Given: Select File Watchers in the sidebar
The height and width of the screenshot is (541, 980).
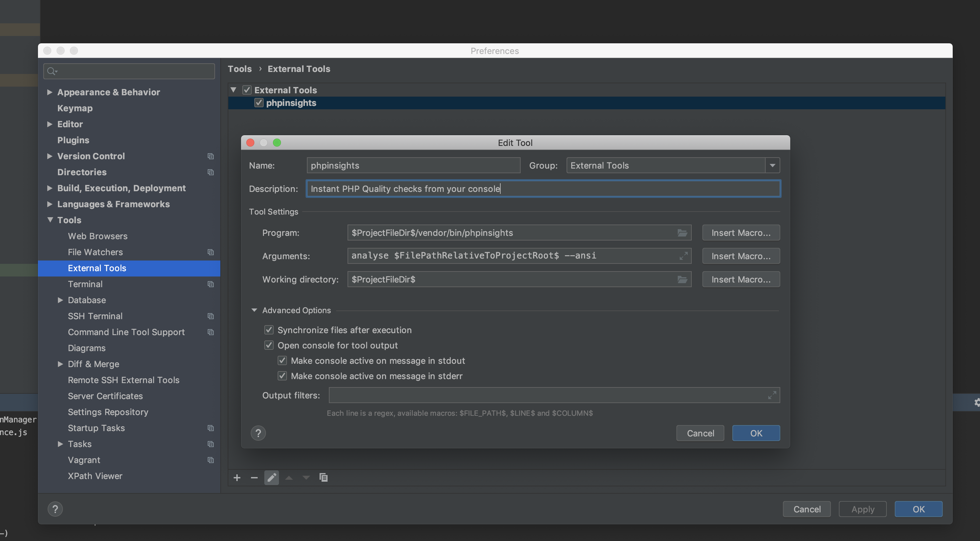Looking at the screenshot, I should pyautogui.click(x=95, y=252).
